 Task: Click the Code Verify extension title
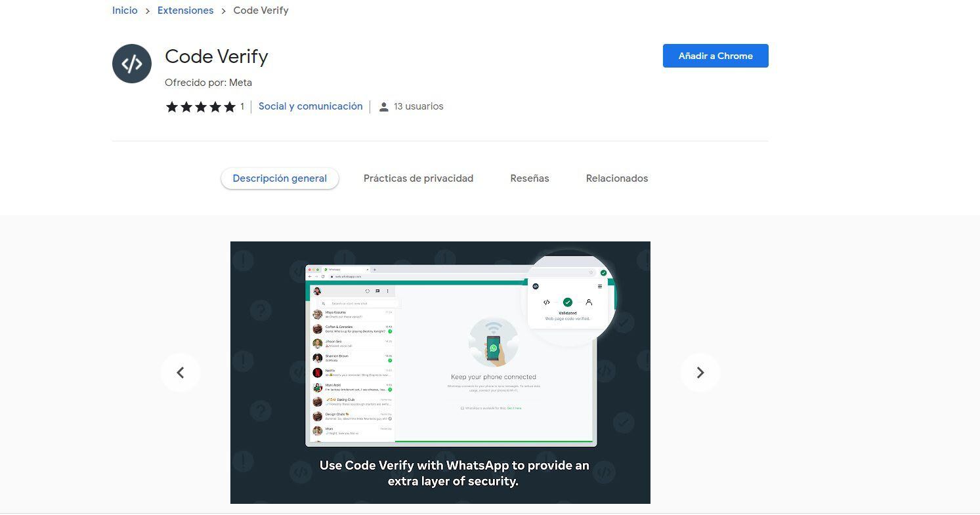pos(217,56)
